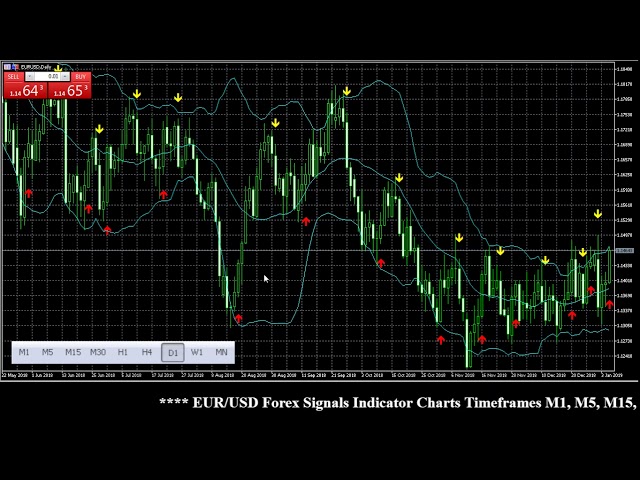Image resolution: width=640 pixels, height=480 pixels.
Task: Click the 0.01 lot volume field
Action: (x=48, y=76)
